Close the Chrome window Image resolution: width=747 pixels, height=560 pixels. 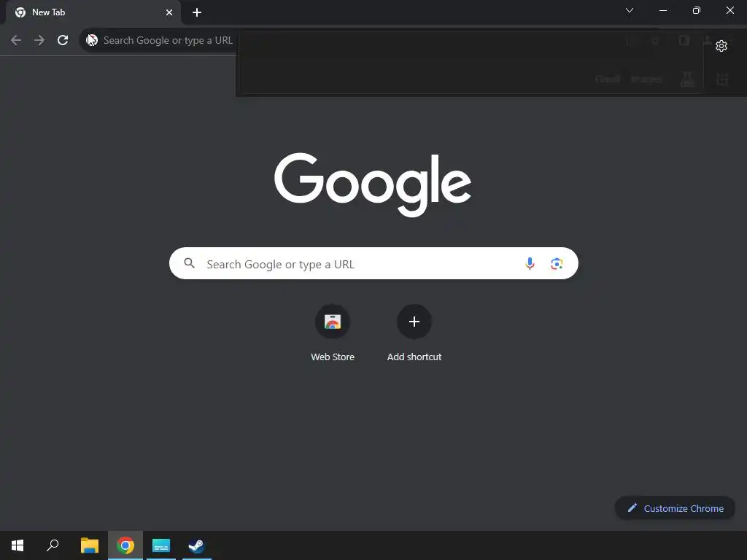[x=729, y=10]
